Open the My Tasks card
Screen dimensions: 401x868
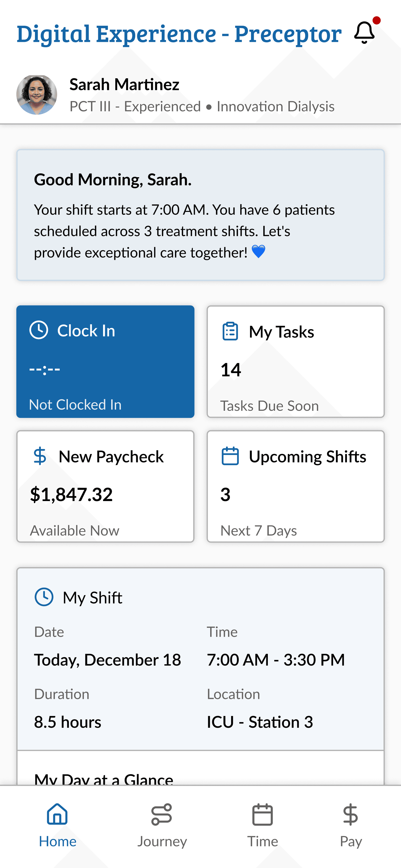point(296,362)
